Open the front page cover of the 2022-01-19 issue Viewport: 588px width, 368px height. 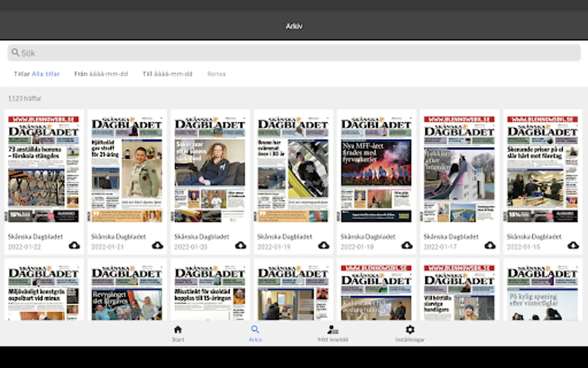pos(293,169)
